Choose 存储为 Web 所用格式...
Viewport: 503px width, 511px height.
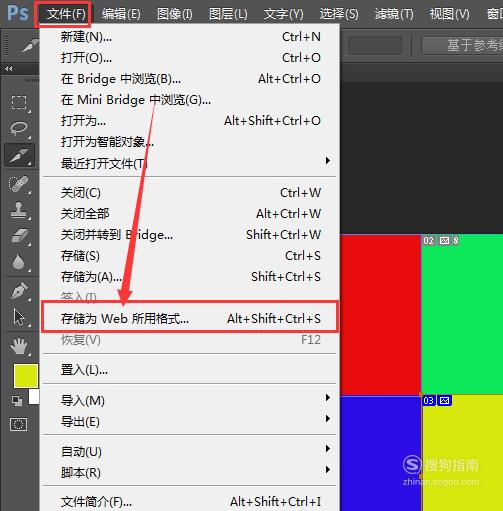tap(190, 319)
